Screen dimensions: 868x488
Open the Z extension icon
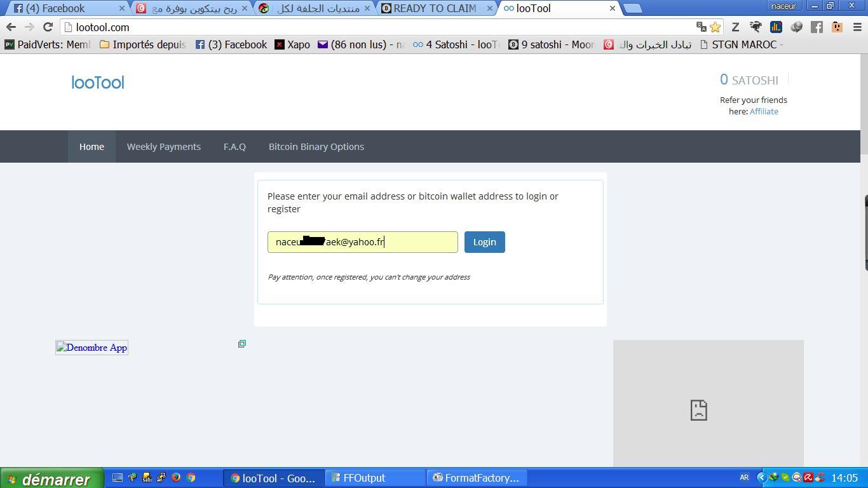pos(735,27)
